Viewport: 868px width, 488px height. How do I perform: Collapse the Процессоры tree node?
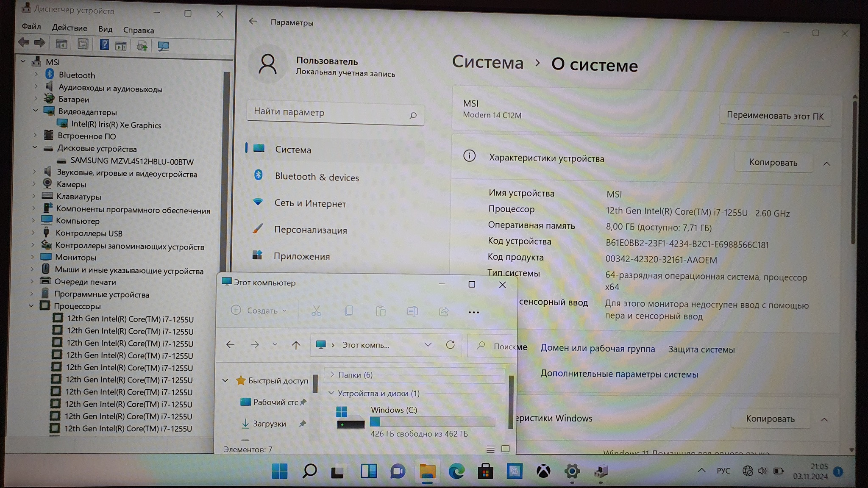31,306
